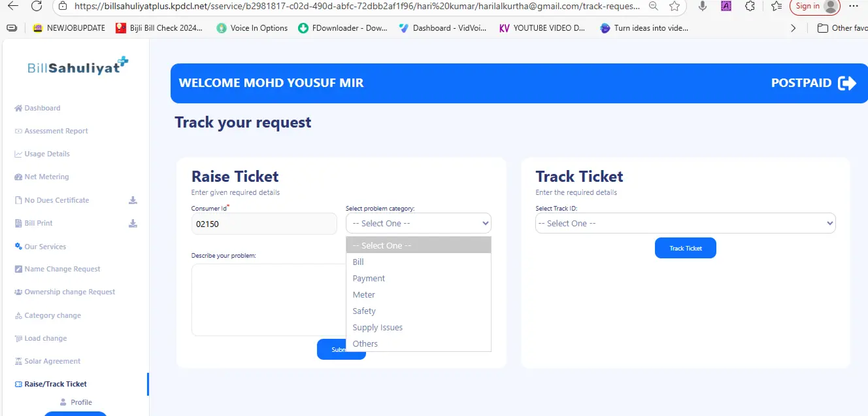This screenshot has width=868, height=416.
Task: Open the Select problem category dropdown
Action: [x=418, y=223]
